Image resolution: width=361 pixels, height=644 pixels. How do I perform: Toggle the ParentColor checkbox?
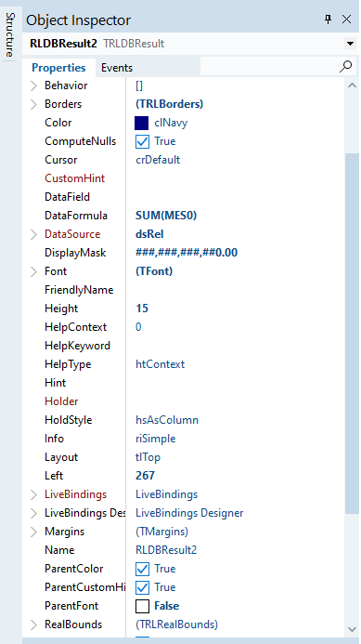[142, 569]
